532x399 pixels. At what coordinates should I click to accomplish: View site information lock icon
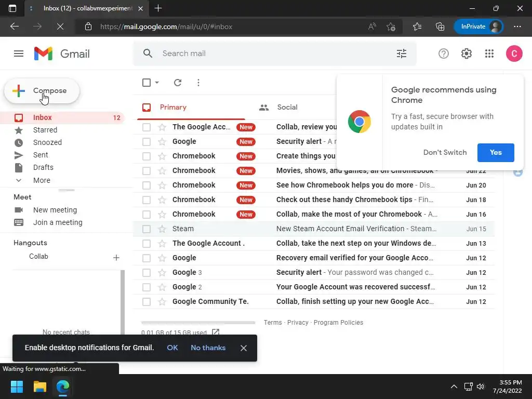(88, 26)
